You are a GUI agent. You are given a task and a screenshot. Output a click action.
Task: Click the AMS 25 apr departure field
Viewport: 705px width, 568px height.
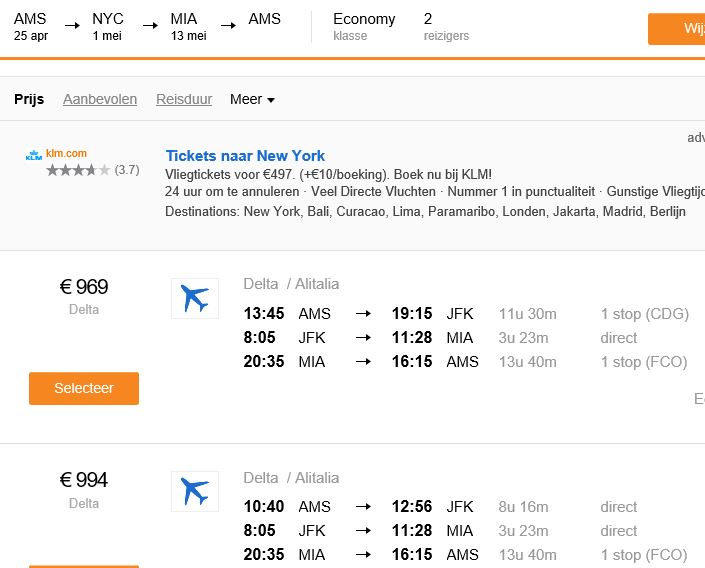31,26
